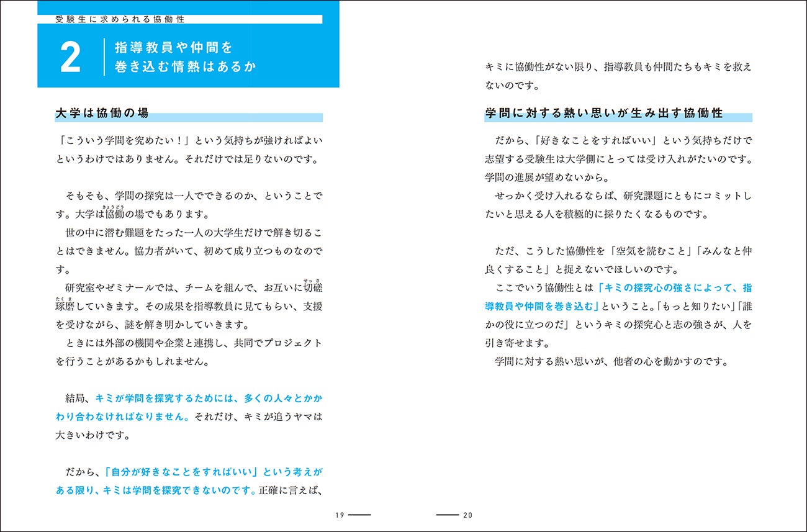Screen dimensions: 807x532
Task: Select the title line "巻き込む情熱はあるか"
Action: click(x=185, y=67)
